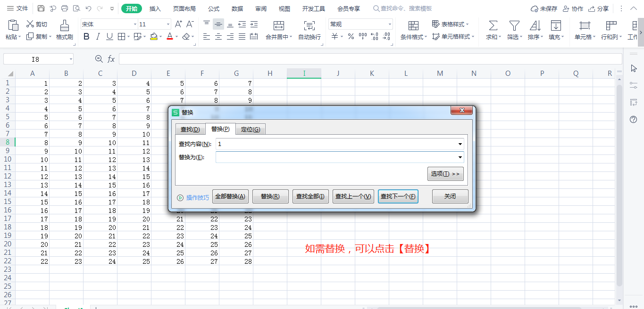644x309 pixels.
Task: Click the Center horizontally icon
Action: click(218, 36)
